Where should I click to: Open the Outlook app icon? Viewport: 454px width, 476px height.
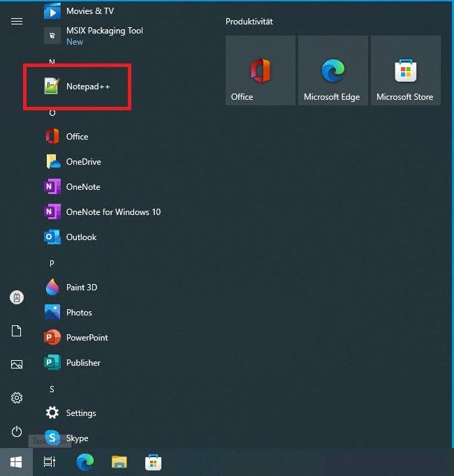pyautogui.click(x=52, y=237)
